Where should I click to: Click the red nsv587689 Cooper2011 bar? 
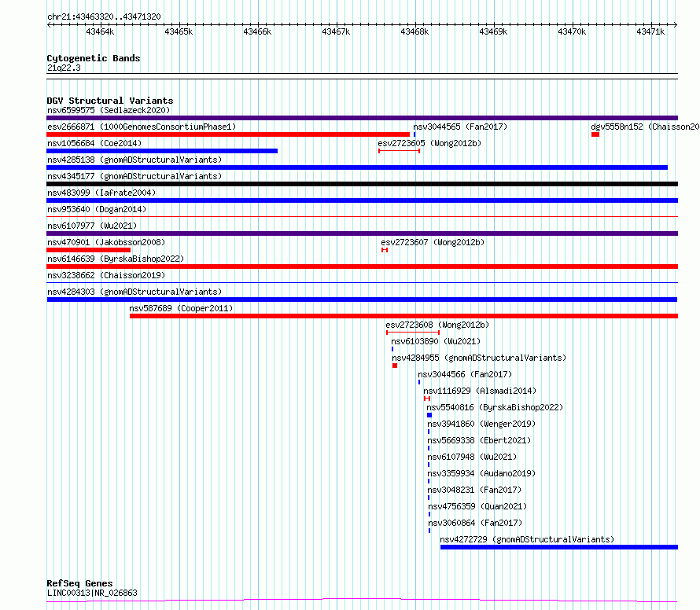coord(404,316)
